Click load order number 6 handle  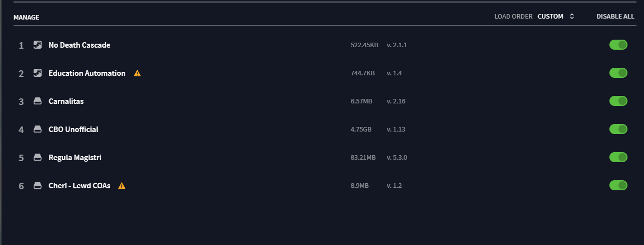click(21, 186)
